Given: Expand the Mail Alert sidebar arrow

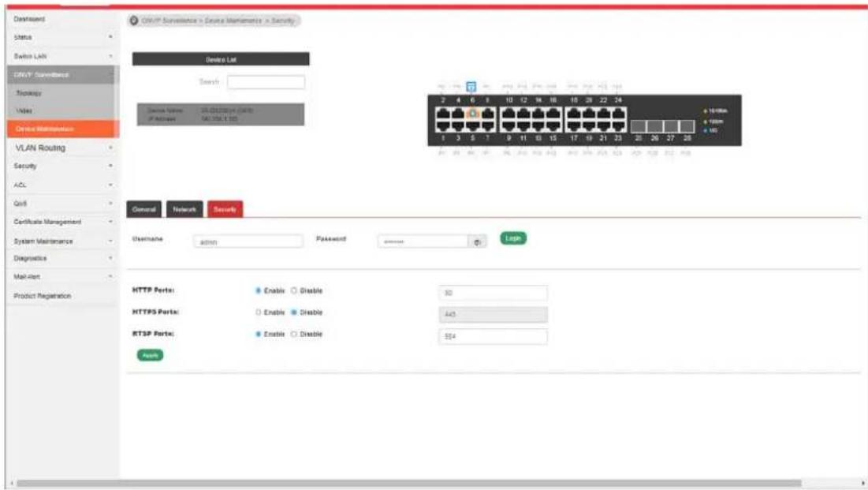Looking at the screenshot, I should tap(110, 277).
